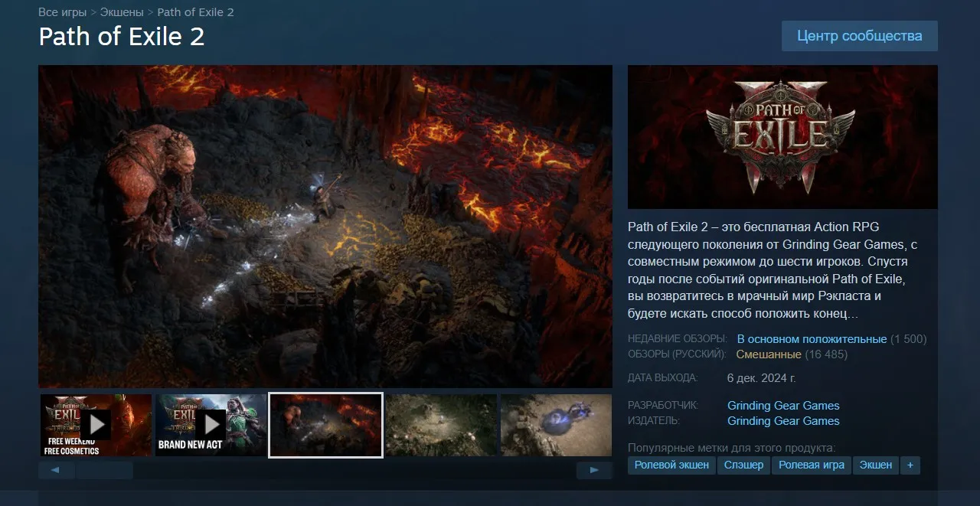980x506 pixels.
Task: Play the 'Brand New Act' trailer thumbnail
Action: coord(211,425)
